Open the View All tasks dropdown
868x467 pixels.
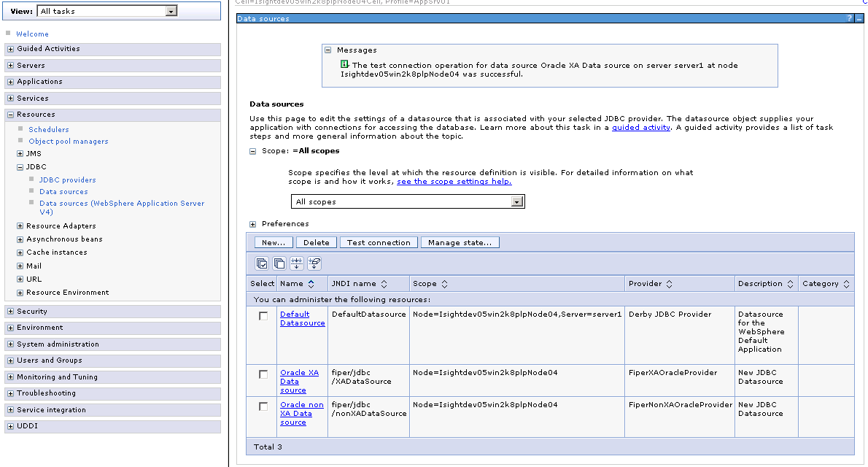pyautogui.click(x=171, y=11)
